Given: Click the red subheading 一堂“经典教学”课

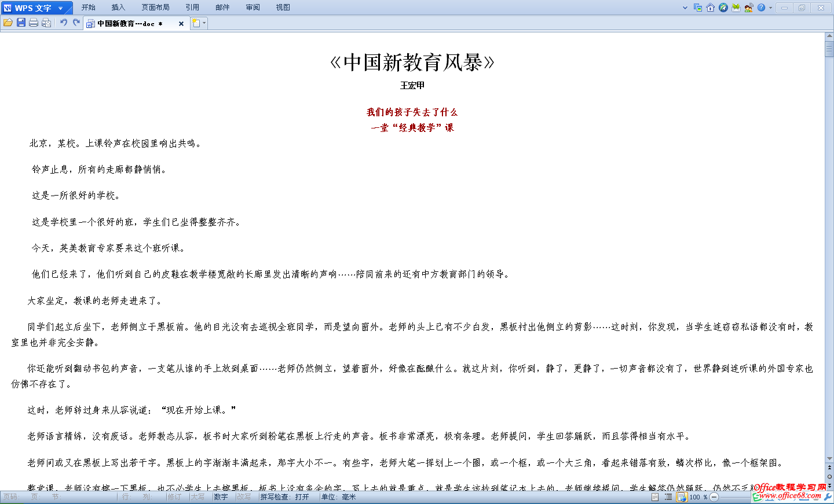Looking at the screenshot, I should tap(412, 128).
